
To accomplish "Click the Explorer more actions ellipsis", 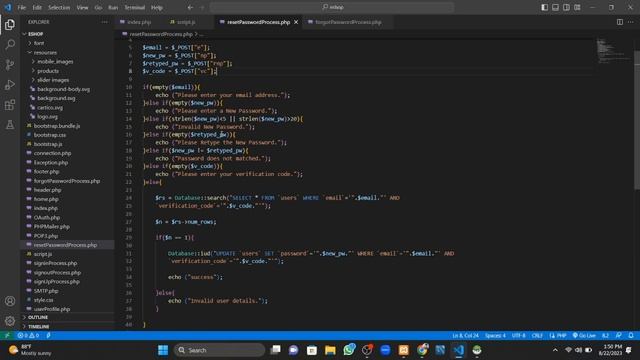I will 105,22.
